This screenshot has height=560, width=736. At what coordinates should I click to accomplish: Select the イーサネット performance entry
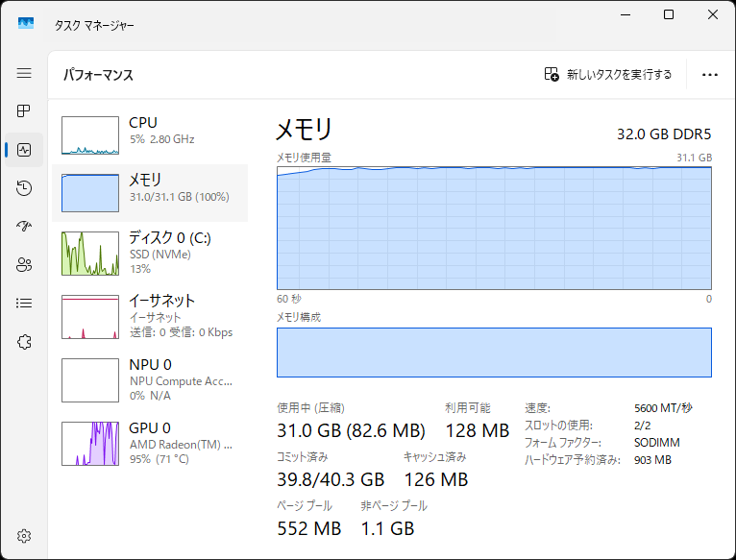click(x=150, y=317)
